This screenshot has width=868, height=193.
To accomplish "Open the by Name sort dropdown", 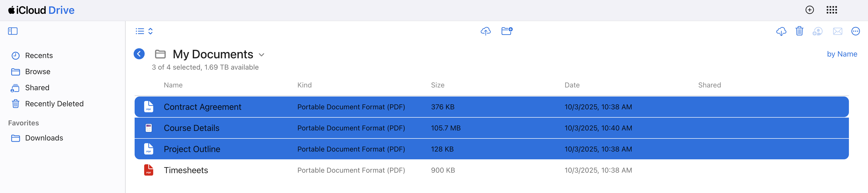I will coord(842,54).
